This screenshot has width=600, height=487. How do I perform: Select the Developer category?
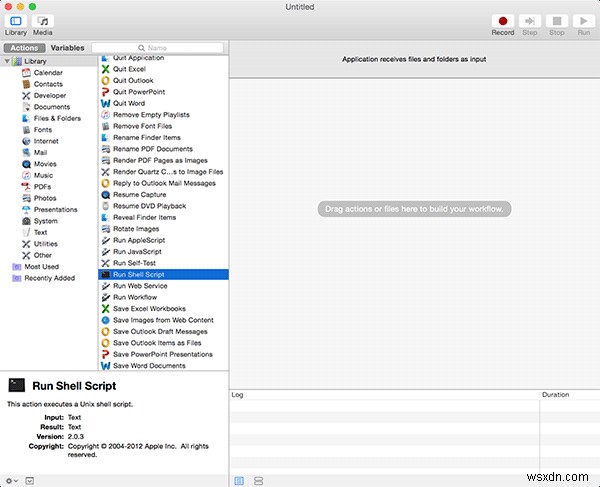pos(50,96)
